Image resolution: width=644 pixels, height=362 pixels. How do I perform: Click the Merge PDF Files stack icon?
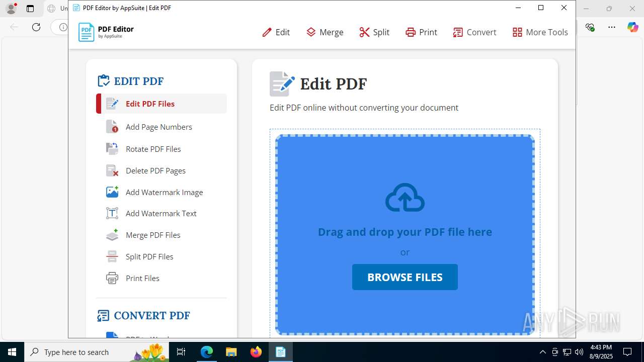click(112, 235)
